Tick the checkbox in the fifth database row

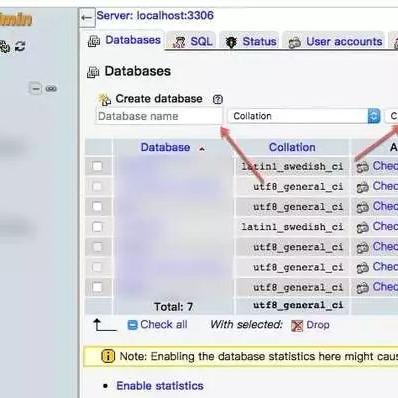coord(97,247)
